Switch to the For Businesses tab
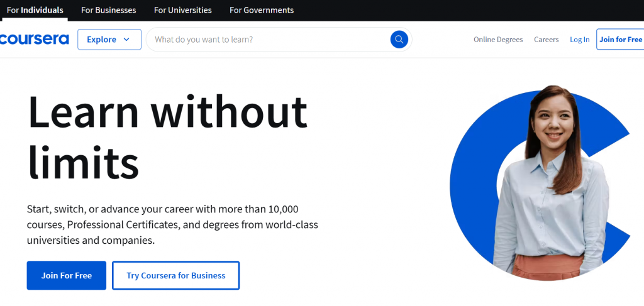 click(x=108, y=10)
